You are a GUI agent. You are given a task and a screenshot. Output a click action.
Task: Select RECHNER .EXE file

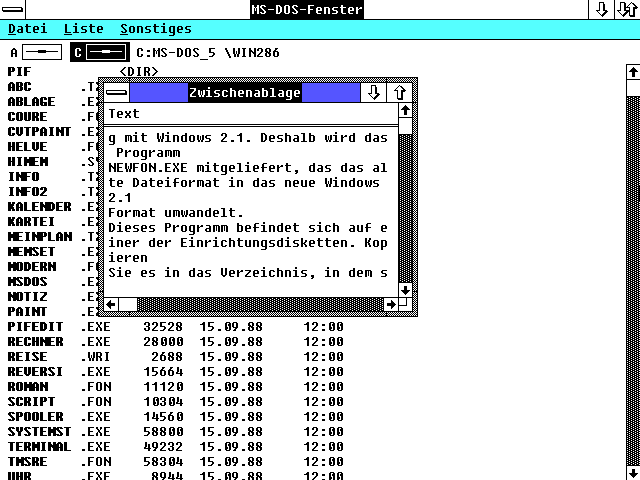(x=176, y=342)
